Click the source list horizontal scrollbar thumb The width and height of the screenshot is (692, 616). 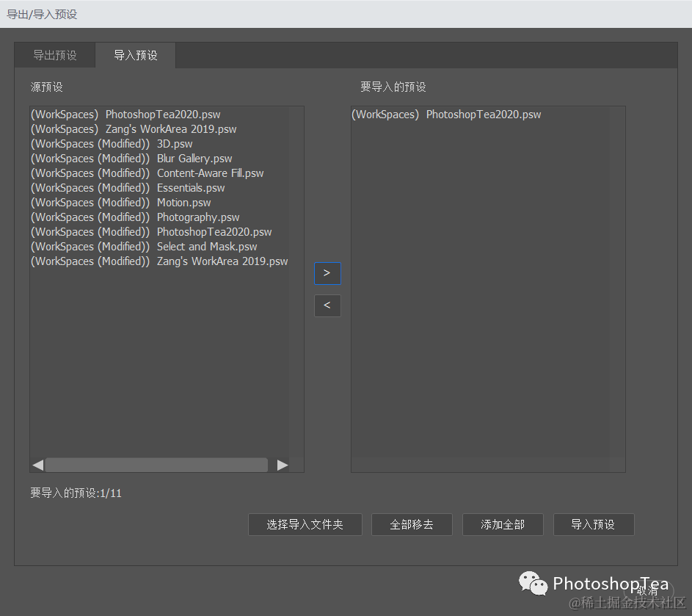click(x=156, y=465)
